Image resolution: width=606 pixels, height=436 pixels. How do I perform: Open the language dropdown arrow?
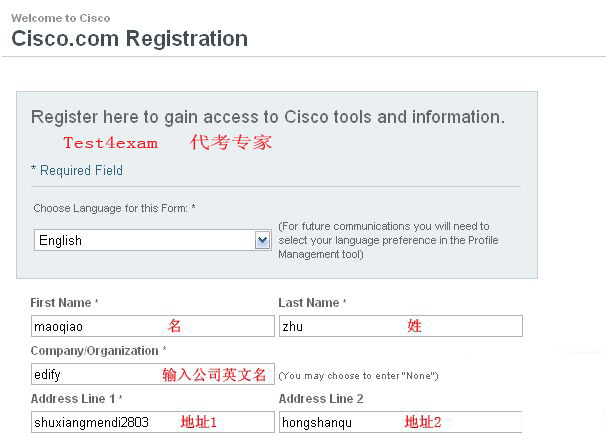(x=263, y=240)
